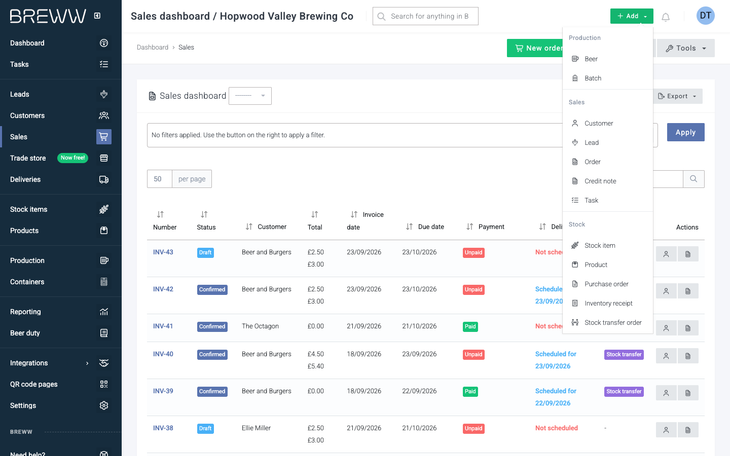Open the DT user avatar menu
This screenshot has width=730, height=456.
pyautogui.click(x=705, y=16)
